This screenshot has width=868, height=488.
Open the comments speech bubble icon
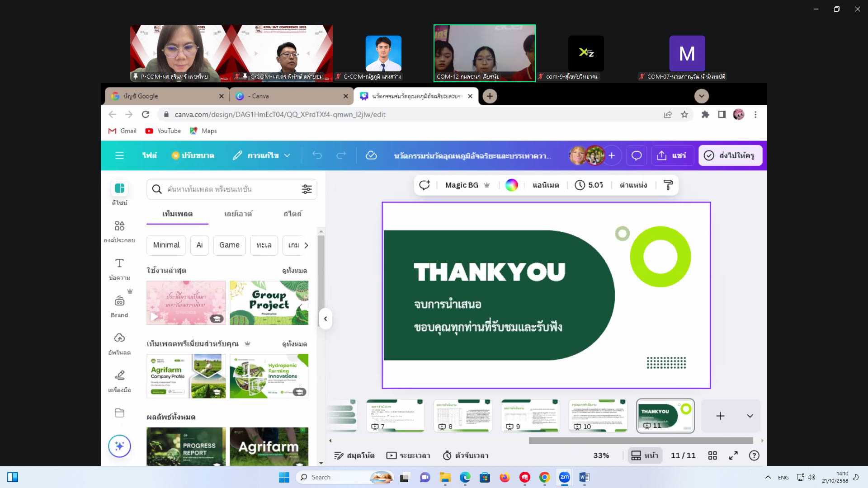[636, 155]
